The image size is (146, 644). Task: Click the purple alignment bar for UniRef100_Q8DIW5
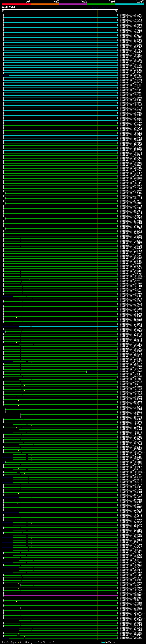61,596
